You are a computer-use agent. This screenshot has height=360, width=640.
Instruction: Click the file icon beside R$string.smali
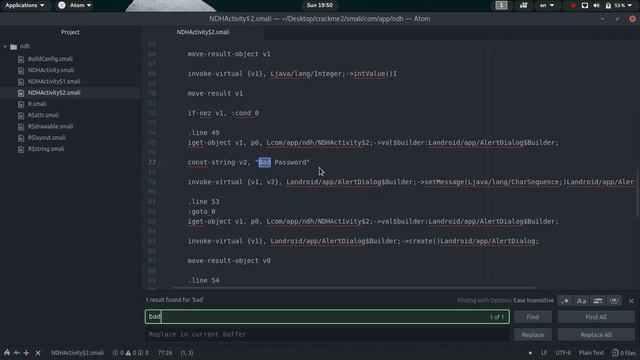21,149
